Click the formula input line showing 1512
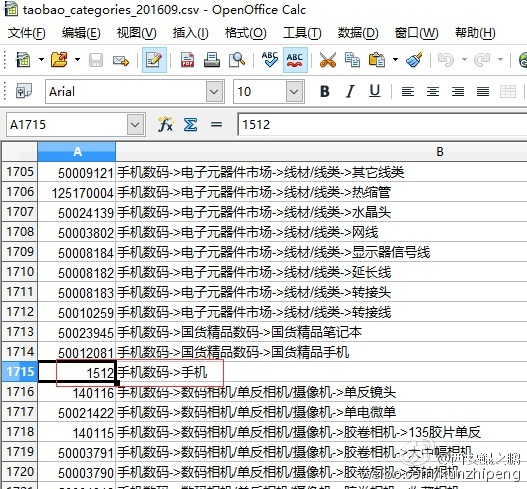 coord(382,125)
